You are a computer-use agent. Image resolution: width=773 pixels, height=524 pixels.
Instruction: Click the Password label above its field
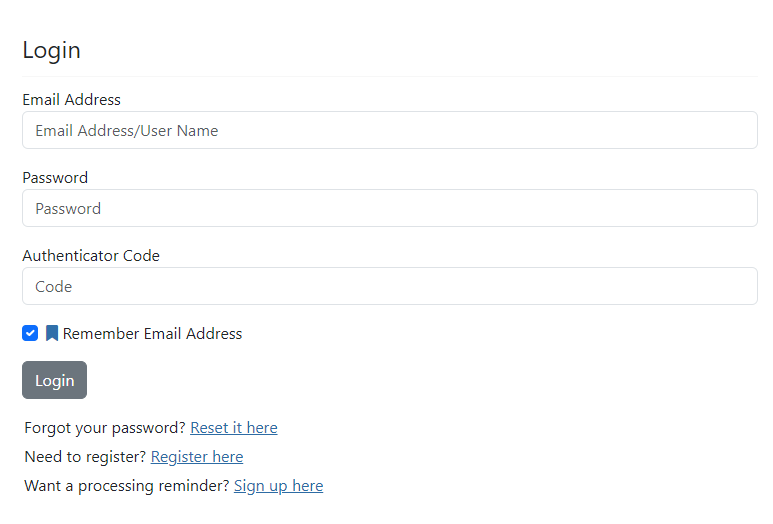point(55,178)
